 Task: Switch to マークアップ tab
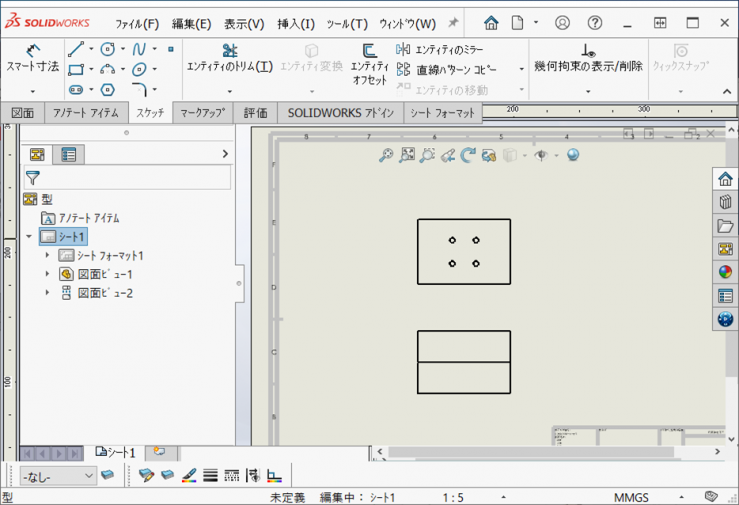tap(203, 113)
